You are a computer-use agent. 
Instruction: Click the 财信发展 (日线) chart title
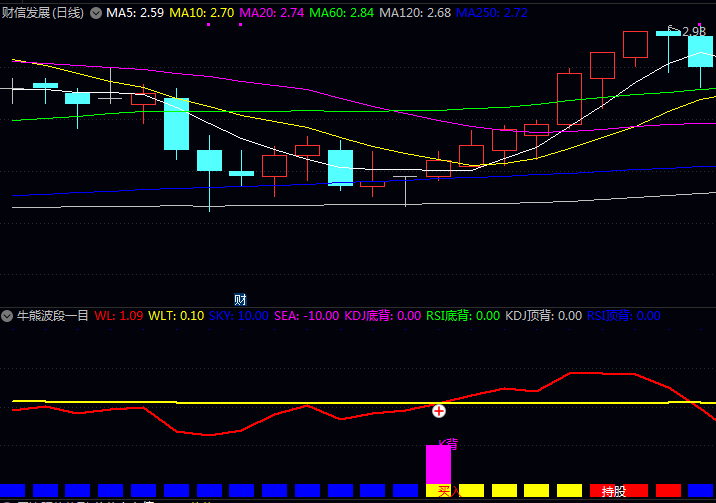(x=43, y=13)
